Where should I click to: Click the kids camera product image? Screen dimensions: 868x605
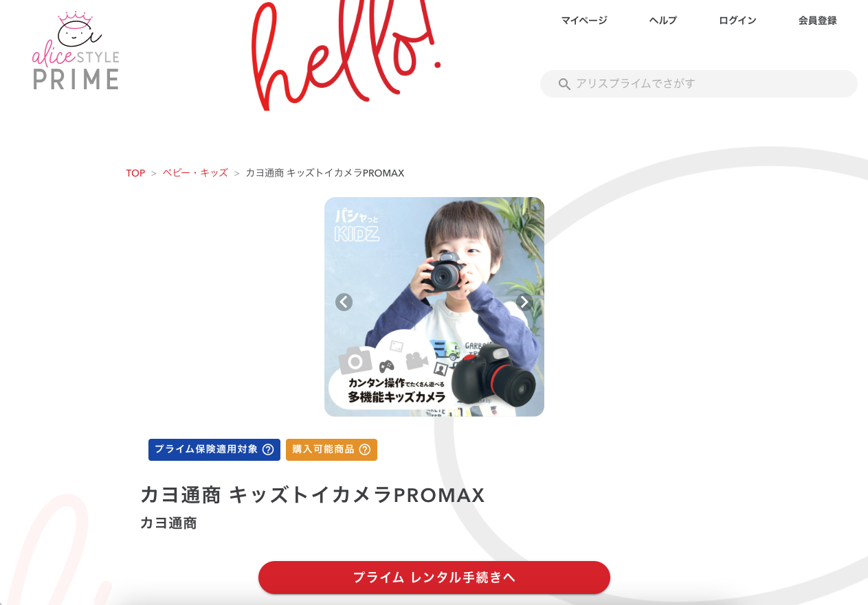pyautogui.click(x=434, y=307)
